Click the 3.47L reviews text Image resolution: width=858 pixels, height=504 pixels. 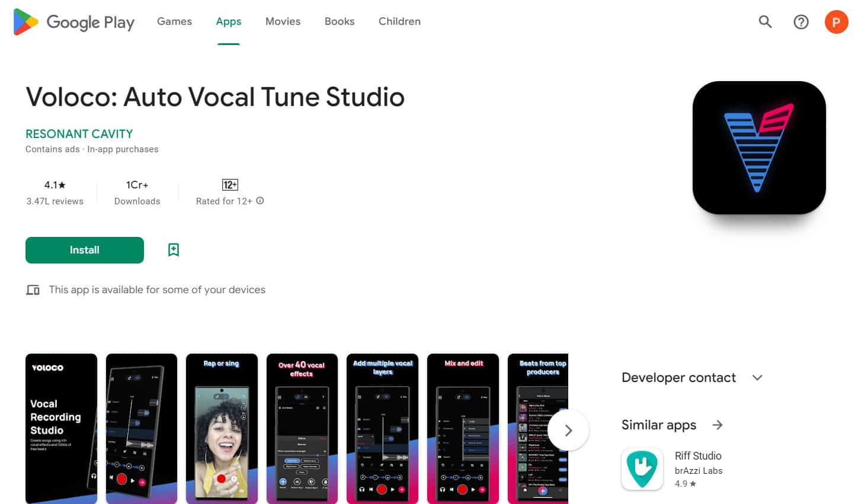point(55,201)
